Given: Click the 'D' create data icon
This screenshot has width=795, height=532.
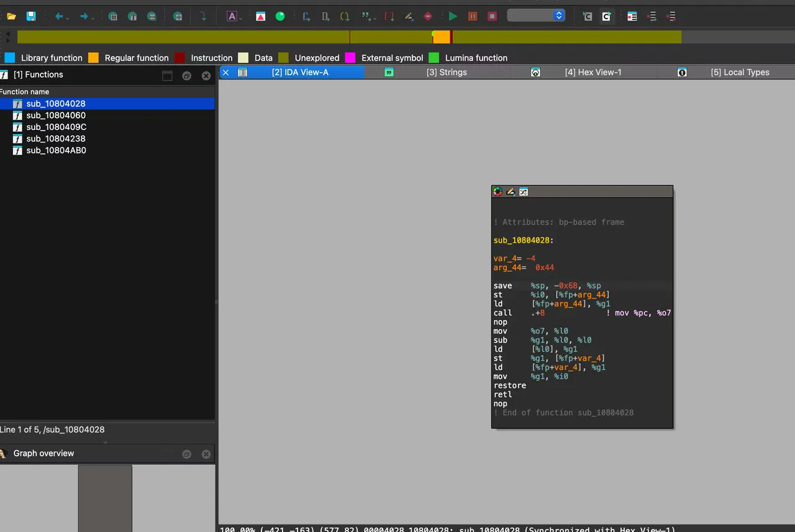Looking at the screenshot, I should point(325,16).
